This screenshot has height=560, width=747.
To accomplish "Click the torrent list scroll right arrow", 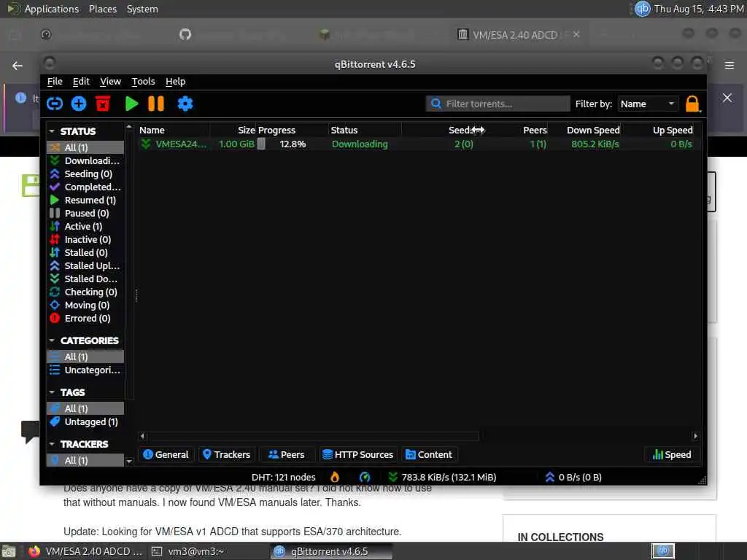I will (696, 436).
